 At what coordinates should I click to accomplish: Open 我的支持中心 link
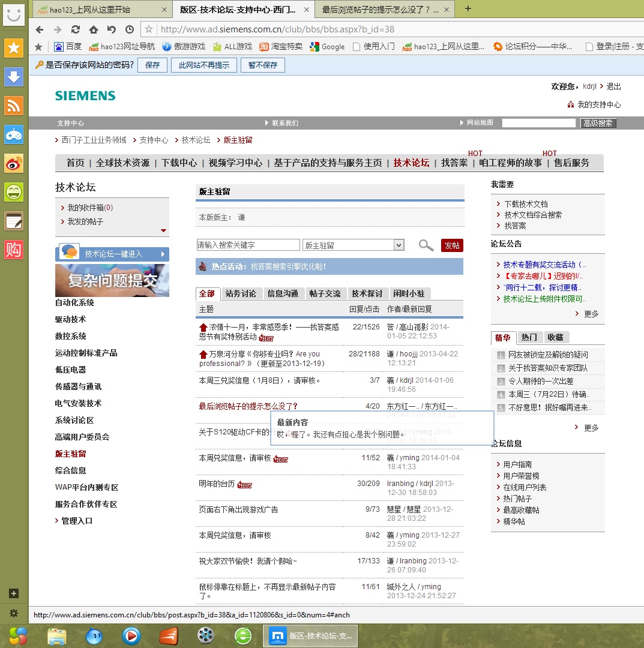point(599,104)
